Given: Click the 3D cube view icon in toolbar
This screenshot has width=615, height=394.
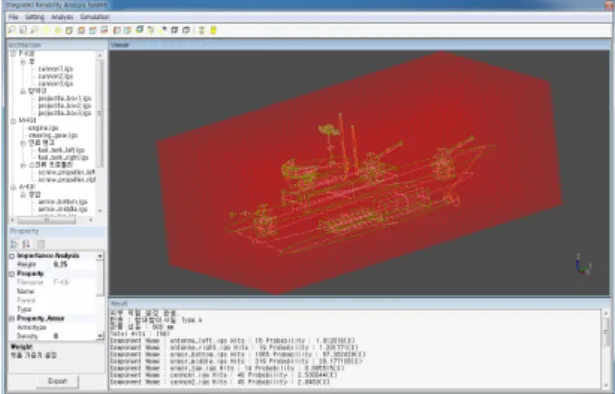Looking at the screenshot, I should pos(139,30).
